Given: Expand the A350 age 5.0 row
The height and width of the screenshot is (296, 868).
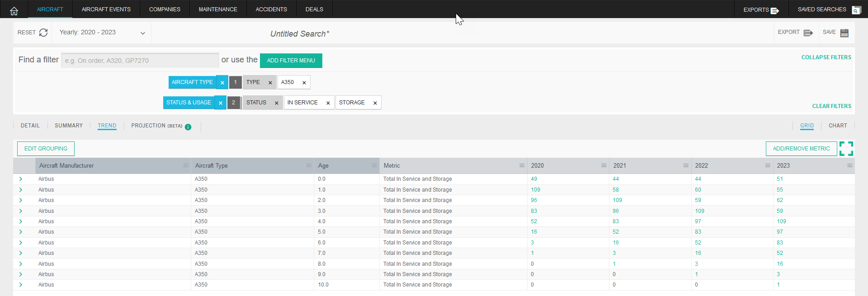Looking at the screenshot, I should click(21, 232).
